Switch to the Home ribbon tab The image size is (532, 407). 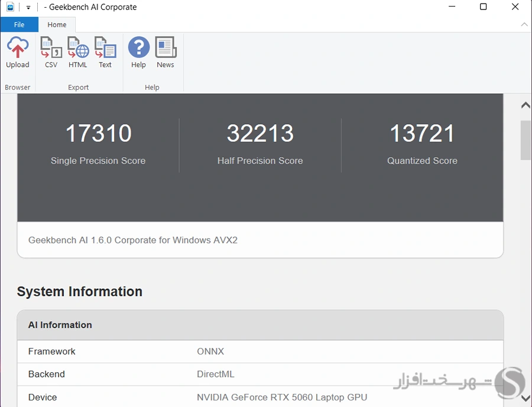57,25
